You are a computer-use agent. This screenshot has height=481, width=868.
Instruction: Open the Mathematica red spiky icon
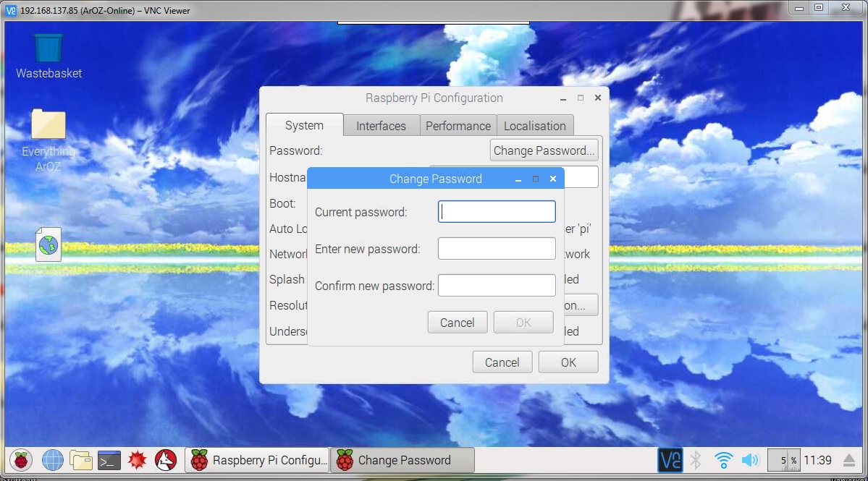[138, 460]
